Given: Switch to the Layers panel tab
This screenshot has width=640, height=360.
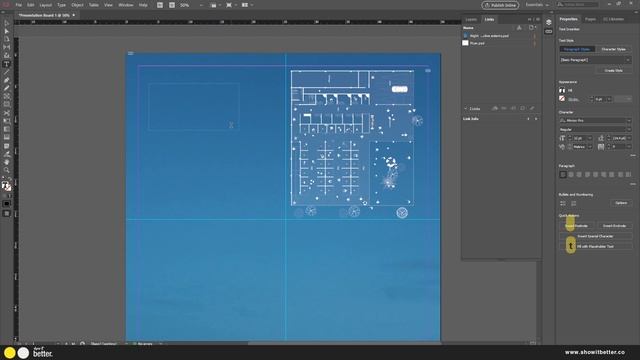Looking at the screenshot, I should point(471,20).
